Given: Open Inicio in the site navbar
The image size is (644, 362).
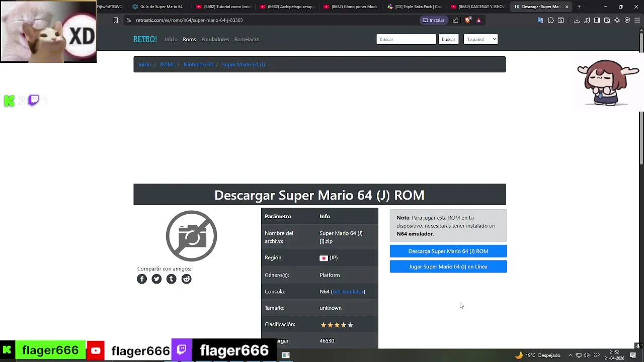Looking at the screenshot, I should coord(171,39).
